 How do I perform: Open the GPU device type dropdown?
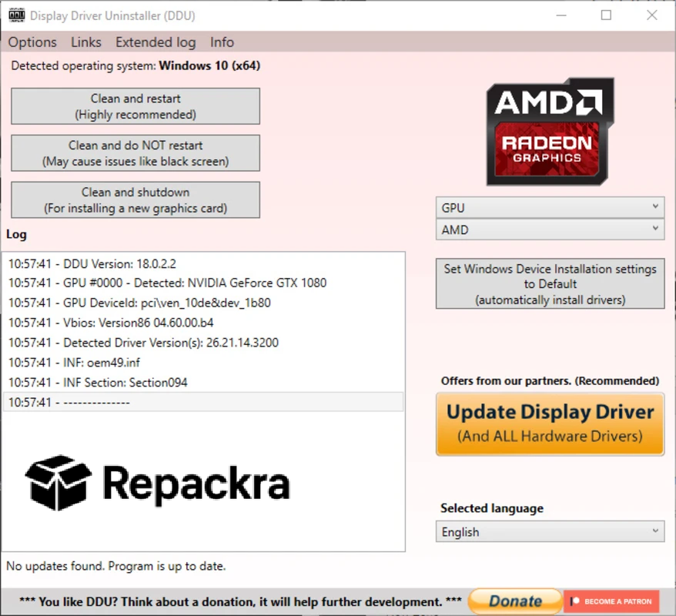[550, 208]
